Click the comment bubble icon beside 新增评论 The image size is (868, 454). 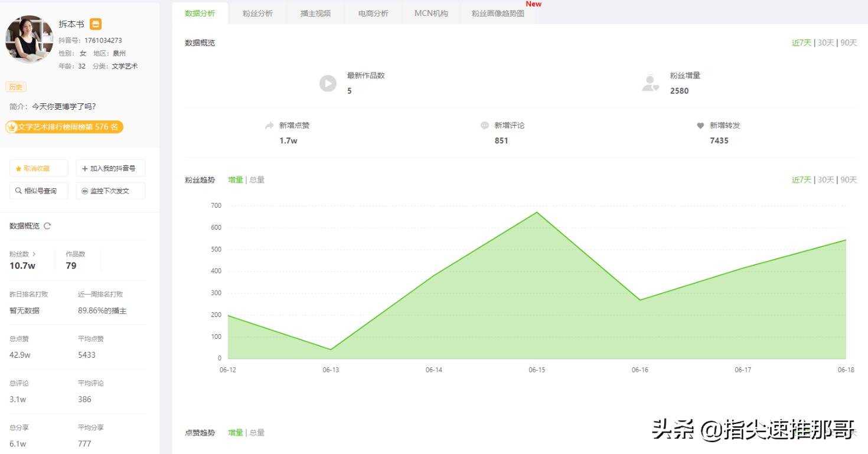pos(485,125)
